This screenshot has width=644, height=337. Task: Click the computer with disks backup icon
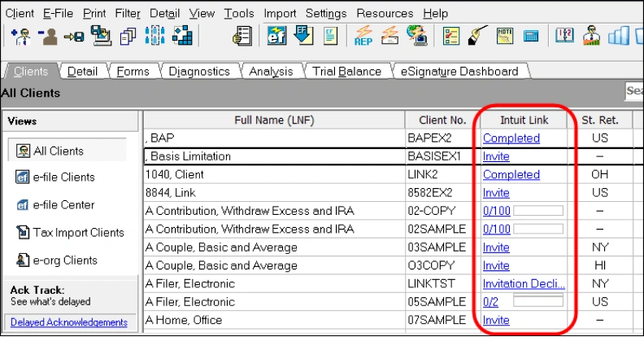(101, 35)
